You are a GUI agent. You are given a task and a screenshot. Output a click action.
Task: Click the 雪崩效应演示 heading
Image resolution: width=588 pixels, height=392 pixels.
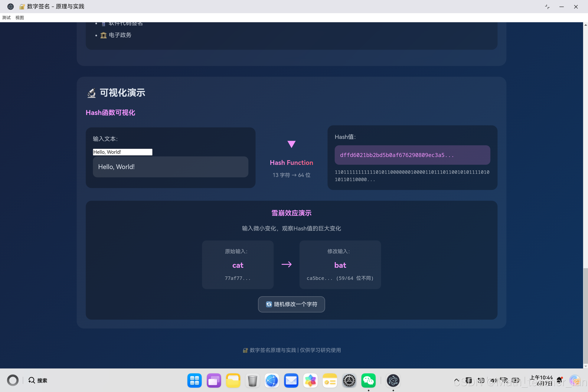pos(291,213)
